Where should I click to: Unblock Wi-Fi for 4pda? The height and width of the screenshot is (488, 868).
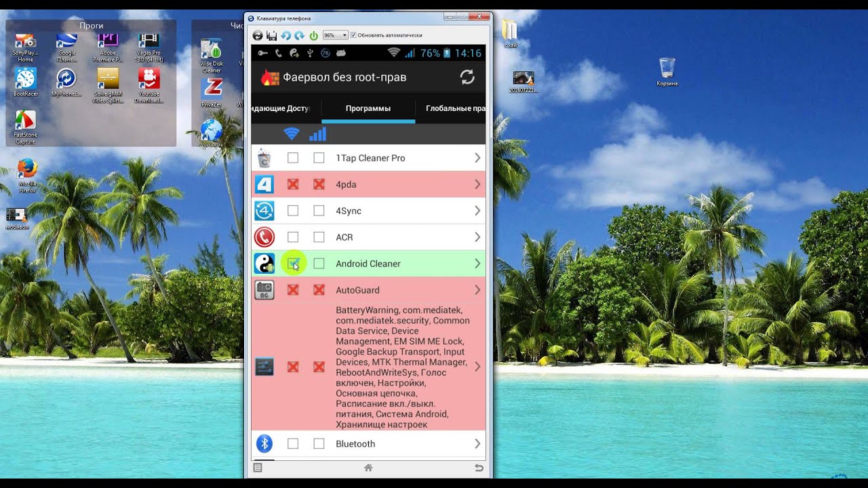tap(293, 184)
